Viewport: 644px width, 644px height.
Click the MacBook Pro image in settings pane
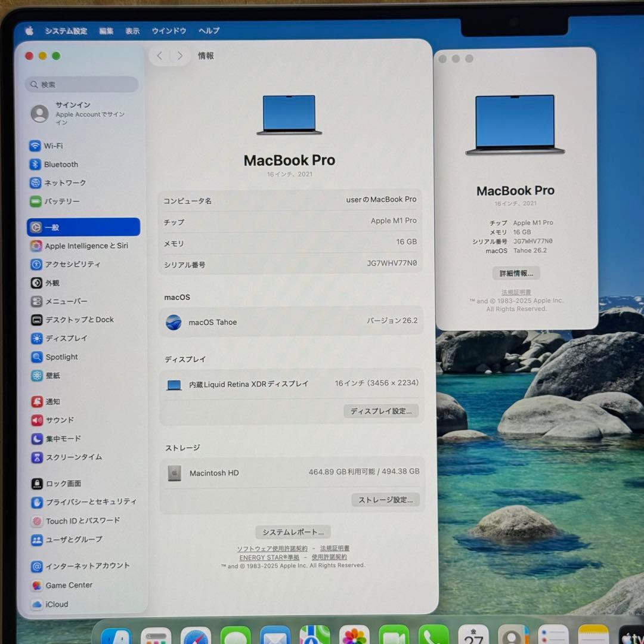click(x=289, y=115)
